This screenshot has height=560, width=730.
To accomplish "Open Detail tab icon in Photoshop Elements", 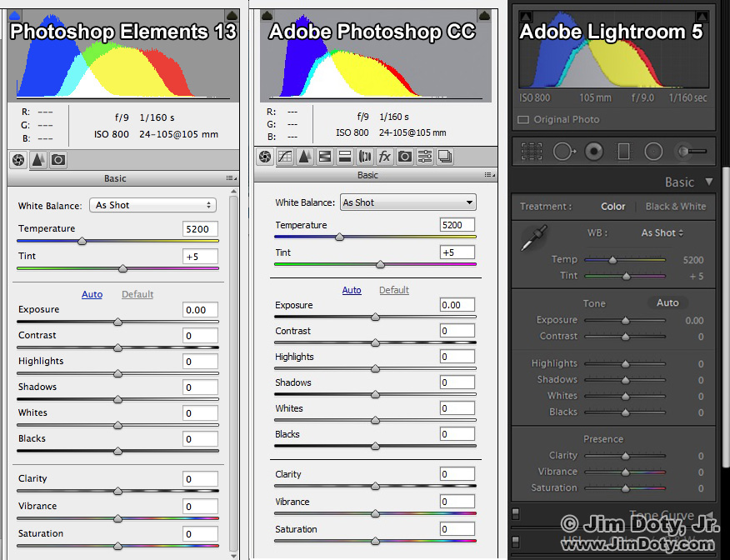I will click(38, 160).
